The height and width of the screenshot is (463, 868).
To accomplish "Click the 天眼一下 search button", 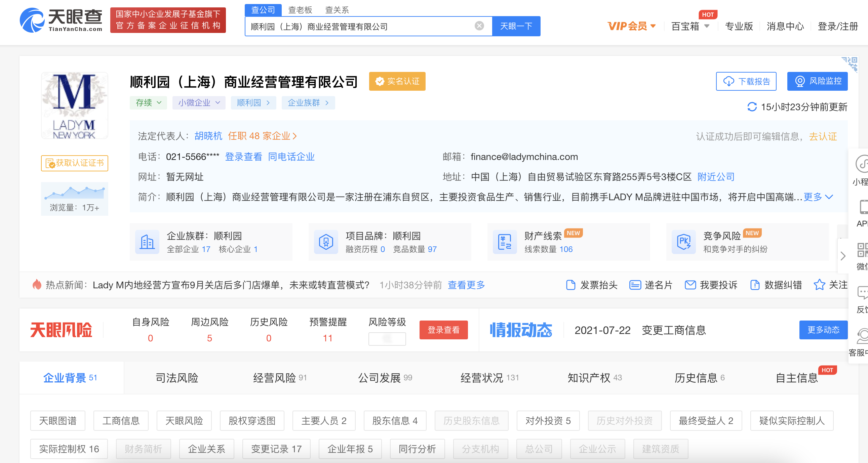I will (x=516, y=26).
